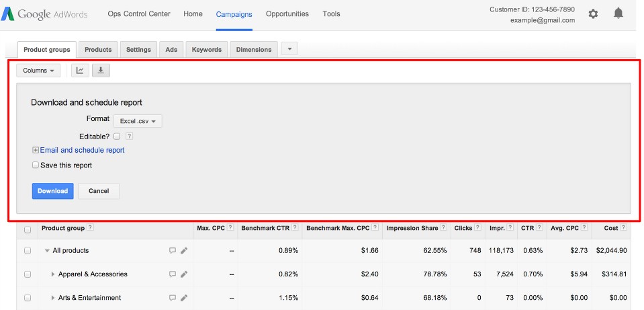Viewport: 644px width, 310px height.
Task: Click the Customer ID 123-456-7890 text
Action: (533, 9)
